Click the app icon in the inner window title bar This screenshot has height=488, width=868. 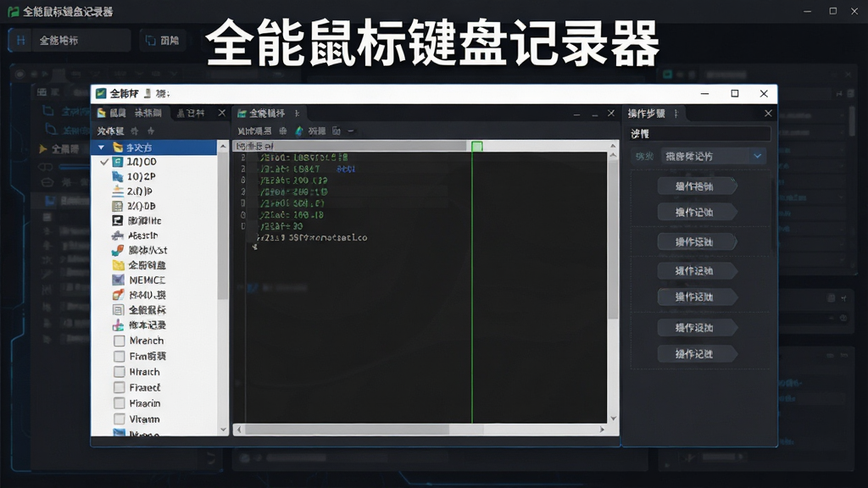tap(101, 93)
